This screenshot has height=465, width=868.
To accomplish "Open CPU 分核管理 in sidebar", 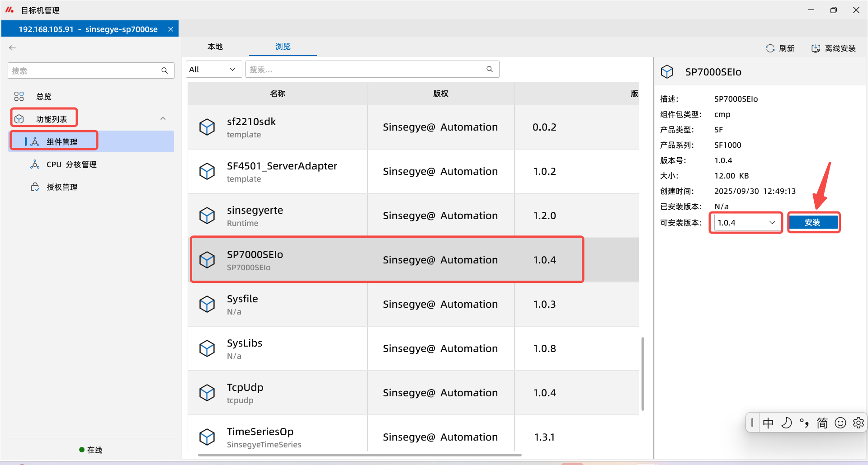I will coord(71,164).
